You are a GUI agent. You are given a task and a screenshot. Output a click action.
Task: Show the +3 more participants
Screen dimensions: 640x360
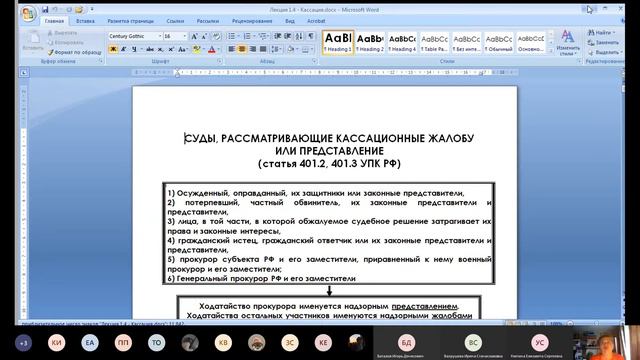coord(23,343)
